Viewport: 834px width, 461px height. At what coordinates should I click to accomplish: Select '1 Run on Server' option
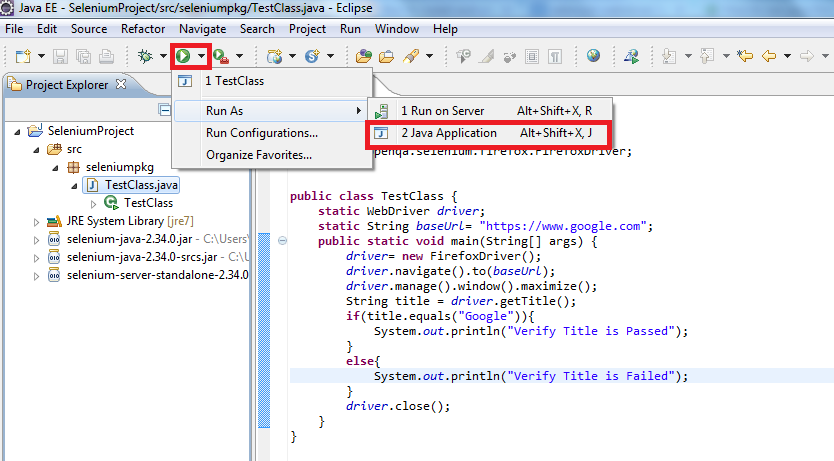click(x=490, y=111)
